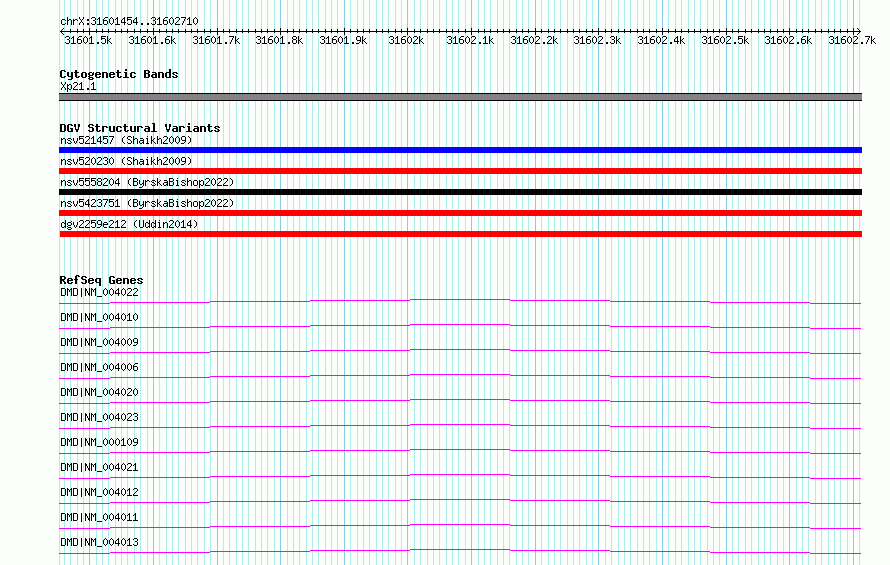The image size is (890, 565).
Task: Click the DGV Structural Variants track title
Action: pos(140,128)
